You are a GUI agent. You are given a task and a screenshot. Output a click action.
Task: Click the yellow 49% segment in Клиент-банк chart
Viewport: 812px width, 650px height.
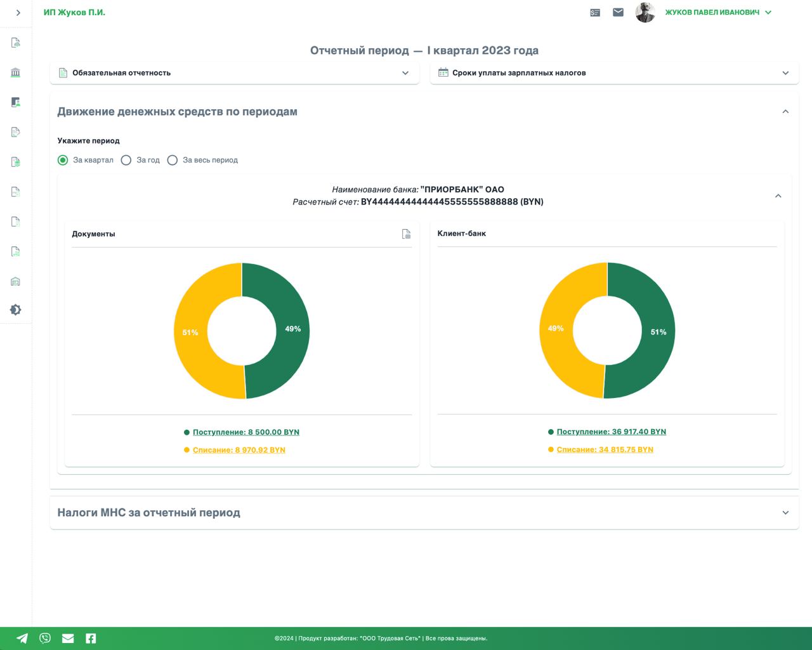556,328
